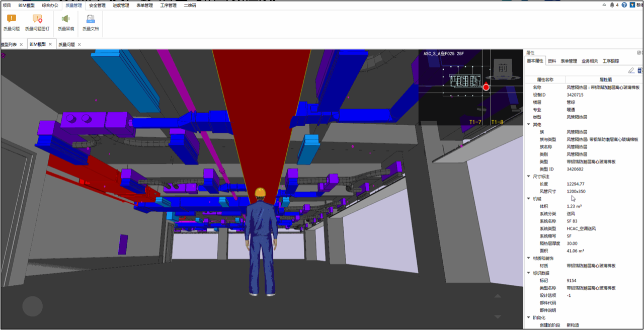The width and height of the screenshot is (644, 330).
Task: Select the 质量管理 ribbon tab
Action: (73, 5)
